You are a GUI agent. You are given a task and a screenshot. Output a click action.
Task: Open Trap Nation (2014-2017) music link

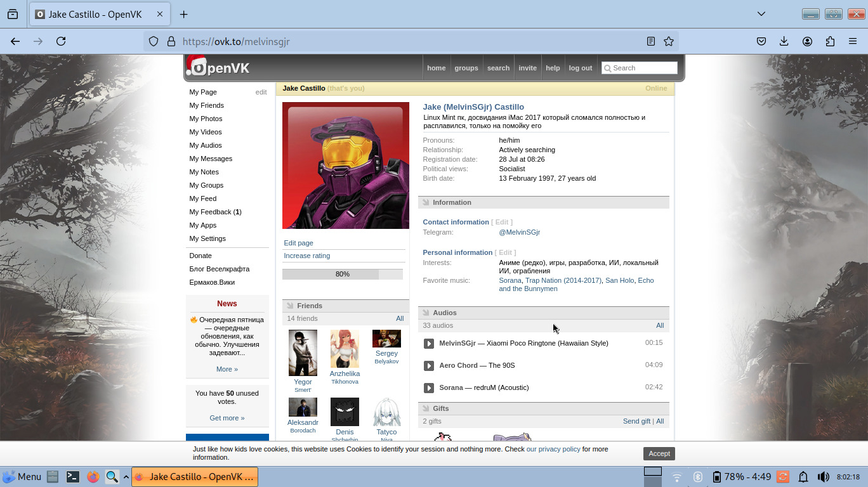563,280
